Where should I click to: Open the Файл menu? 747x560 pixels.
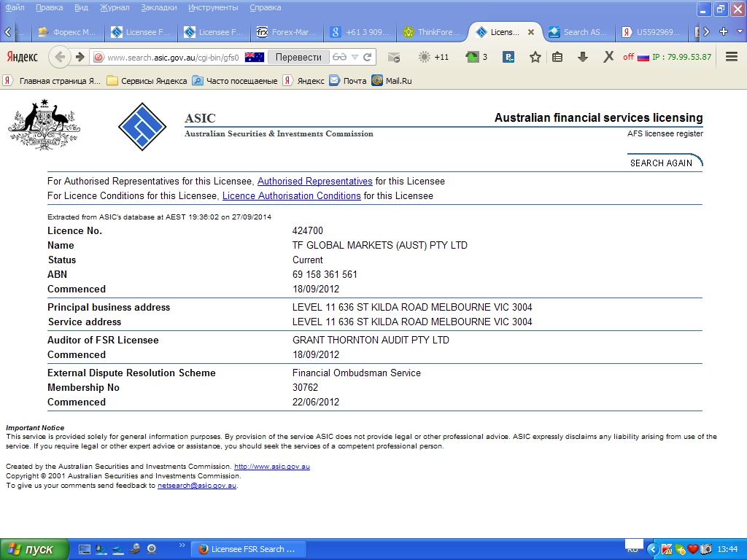pos(15,7)
